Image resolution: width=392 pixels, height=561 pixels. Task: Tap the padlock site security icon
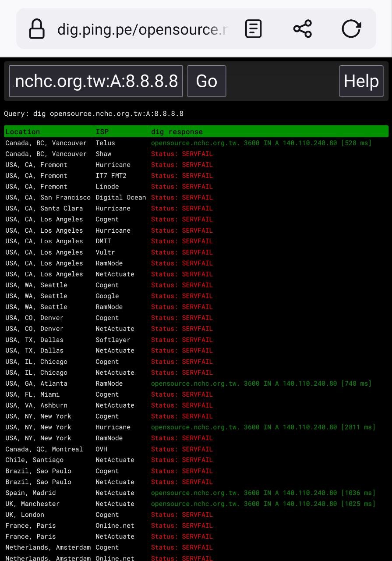point(37,29)
